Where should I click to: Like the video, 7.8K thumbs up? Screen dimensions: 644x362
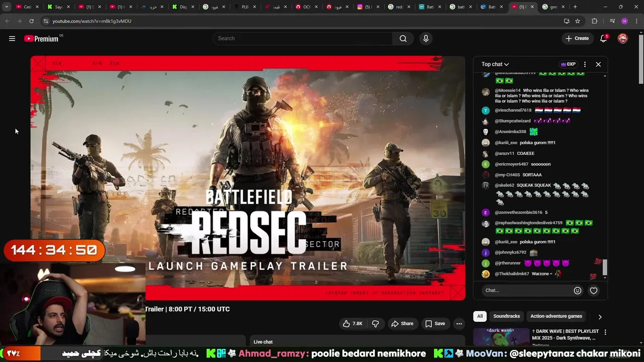[352, 324]
